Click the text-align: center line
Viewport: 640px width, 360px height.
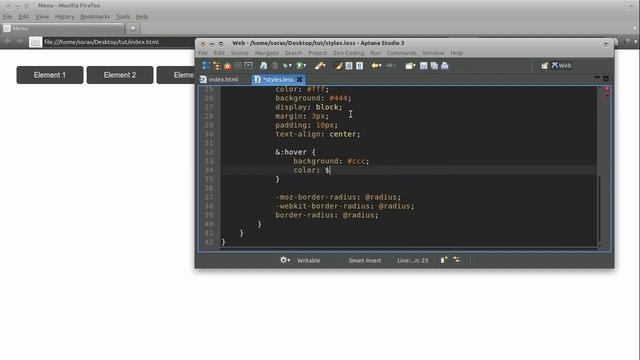pyautogui.click(x=318, y=134)
